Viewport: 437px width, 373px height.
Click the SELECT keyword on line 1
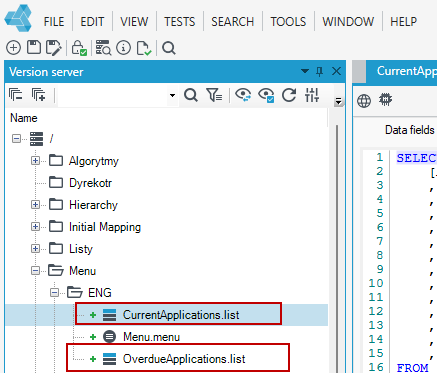[x=416, y=158]
